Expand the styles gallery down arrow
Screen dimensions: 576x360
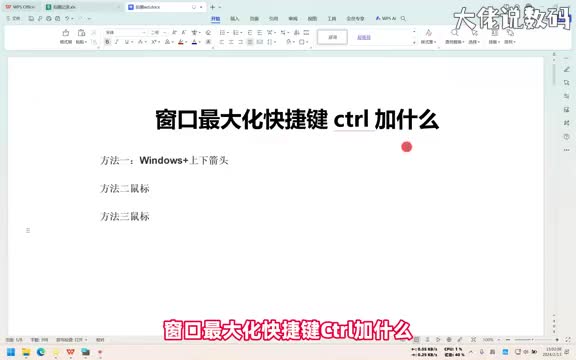tap(414, 43)
